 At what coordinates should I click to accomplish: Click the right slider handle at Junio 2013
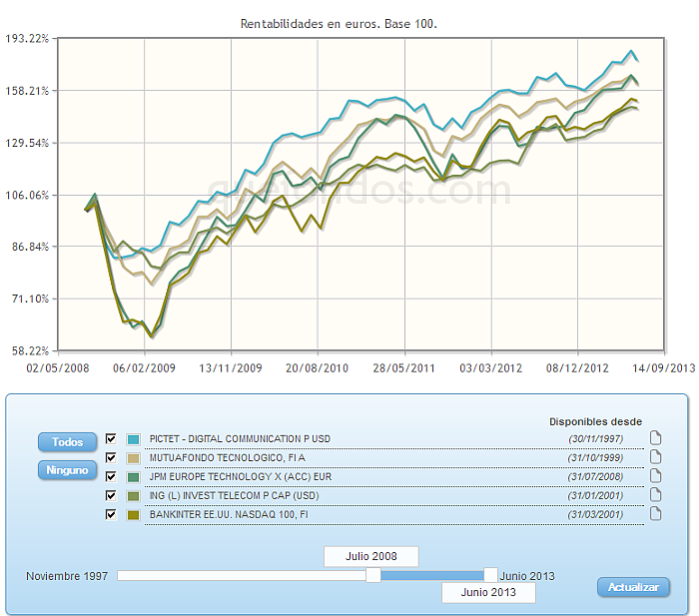click(490, 575)
